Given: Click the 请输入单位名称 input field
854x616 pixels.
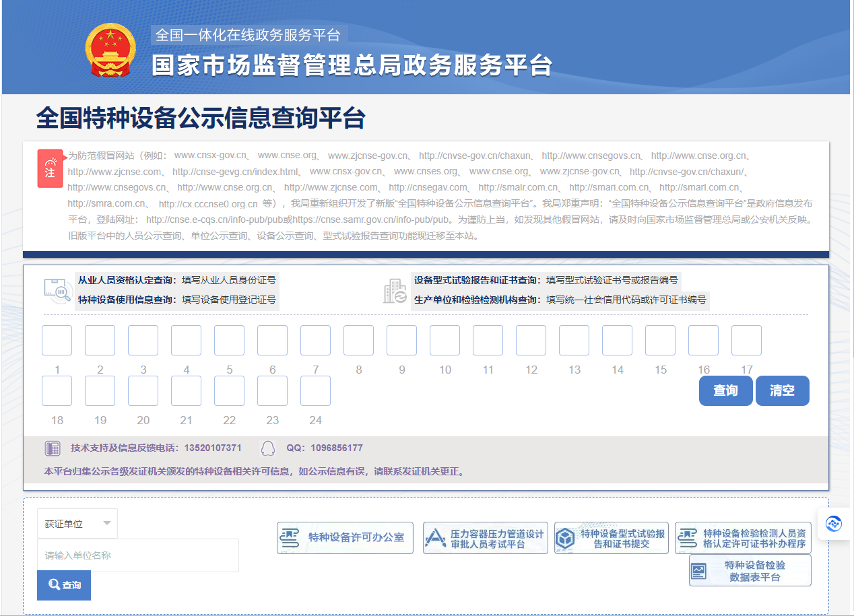Looking at the screenshot, I should [138, 555].
